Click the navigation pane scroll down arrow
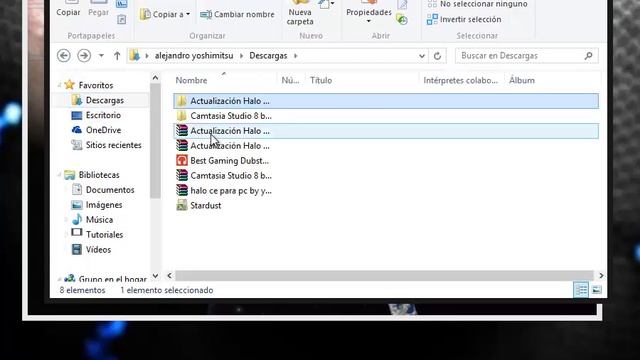This screenshot has height=360, width=640. [x=155, y=276]
